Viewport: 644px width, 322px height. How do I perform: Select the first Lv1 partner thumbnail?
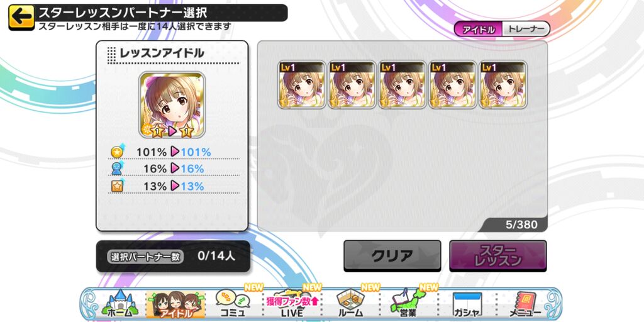point(302,85)
